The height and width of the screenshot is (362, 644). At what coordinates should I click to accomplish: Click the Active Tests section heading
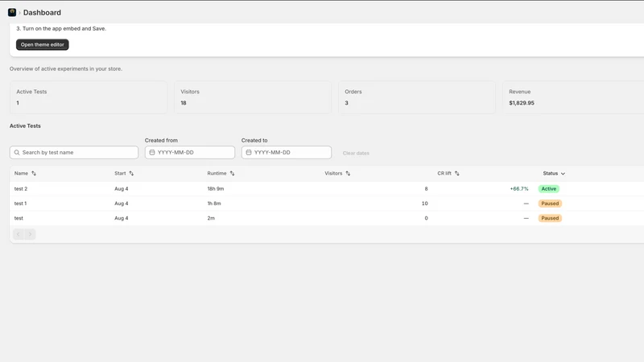[25, 126]
